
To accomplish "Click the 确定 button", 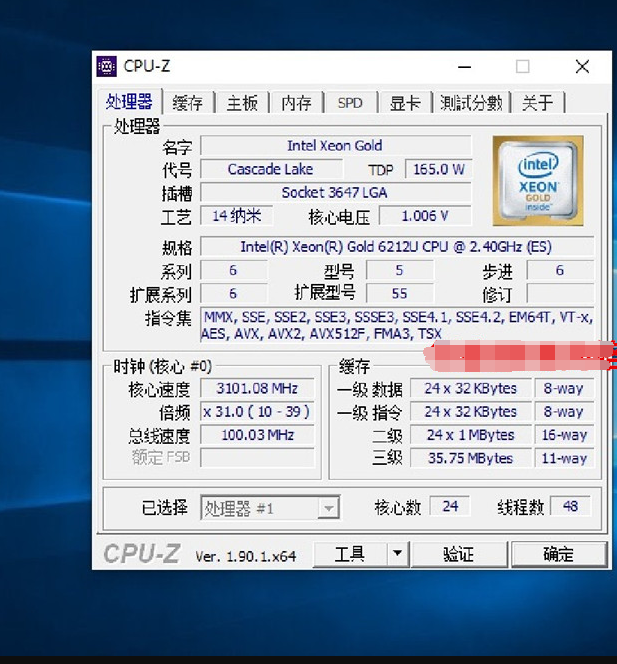I will tap(559, 553).
